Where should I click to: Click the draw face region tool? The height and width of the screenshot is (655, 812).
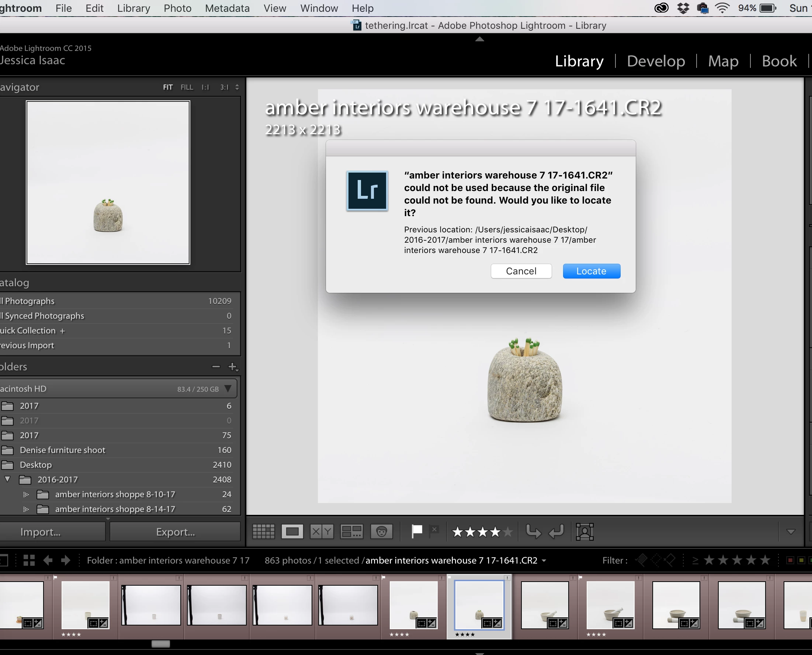pyautogui.click(x=584, y=531)
